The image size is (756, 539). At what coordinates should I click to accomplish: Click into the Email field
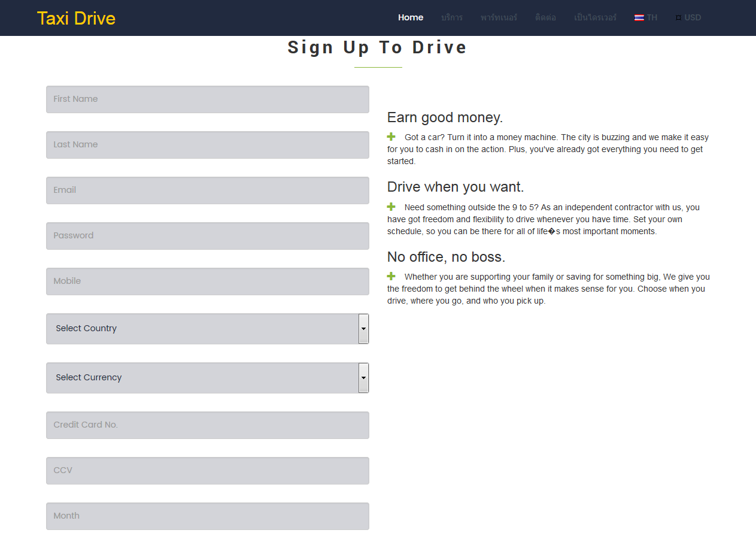[208, 190]
